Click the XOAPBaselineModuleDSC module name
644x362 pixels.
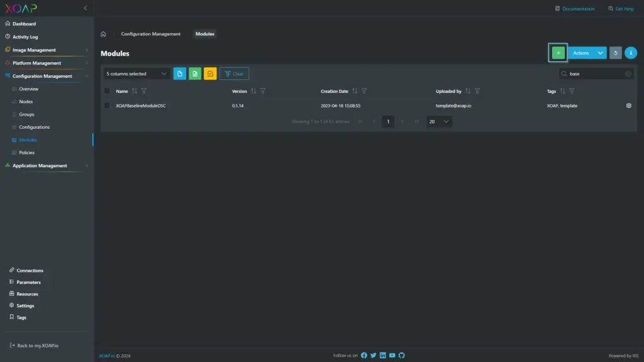pos(140,106)
